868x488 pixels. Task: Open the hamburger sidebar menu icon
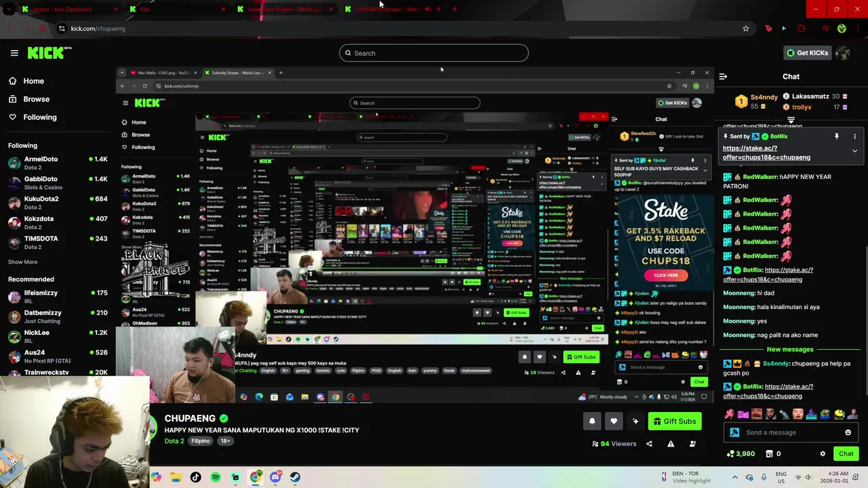coord(14,53)
